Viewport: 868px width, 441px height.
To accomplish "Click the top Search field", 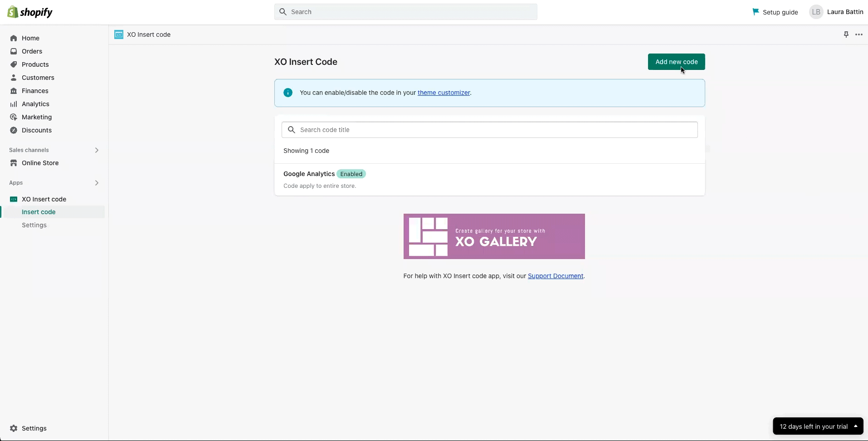I will 406,12.
